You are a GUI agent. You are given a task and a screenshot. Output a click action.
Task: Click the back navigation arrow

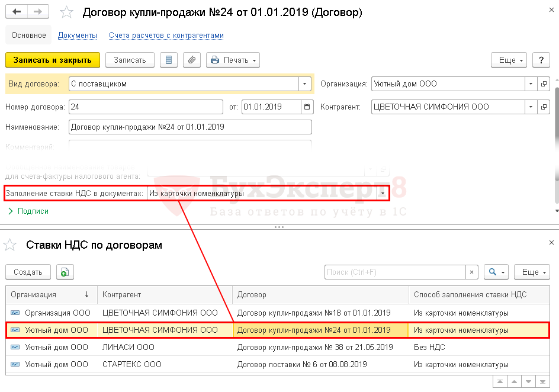(17, 12)
